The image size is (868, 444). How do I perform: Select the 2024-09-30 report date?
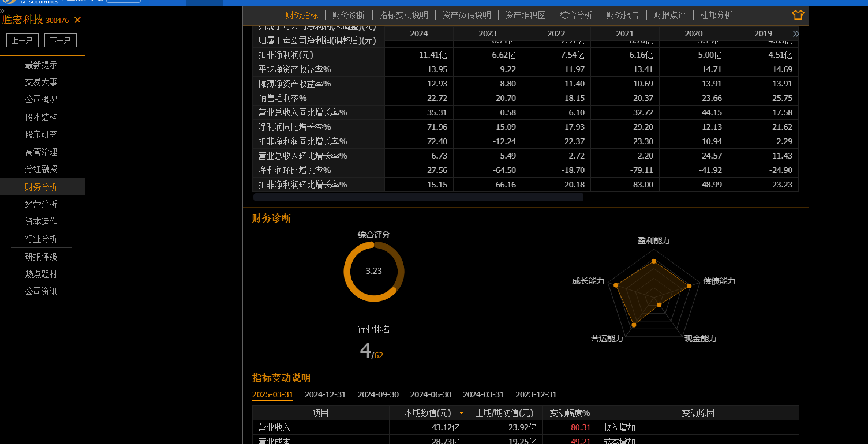pyautogui.click(x=378, y=394)
